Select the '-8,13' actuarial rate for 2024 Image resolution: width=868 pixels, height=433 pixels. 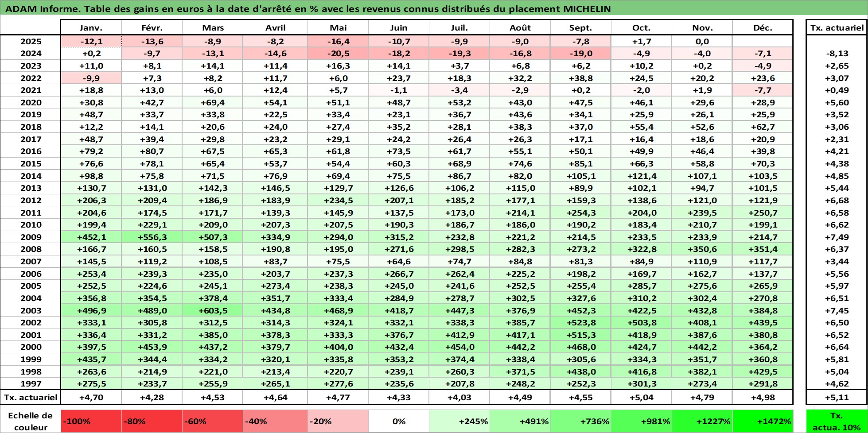coord(837,54)
